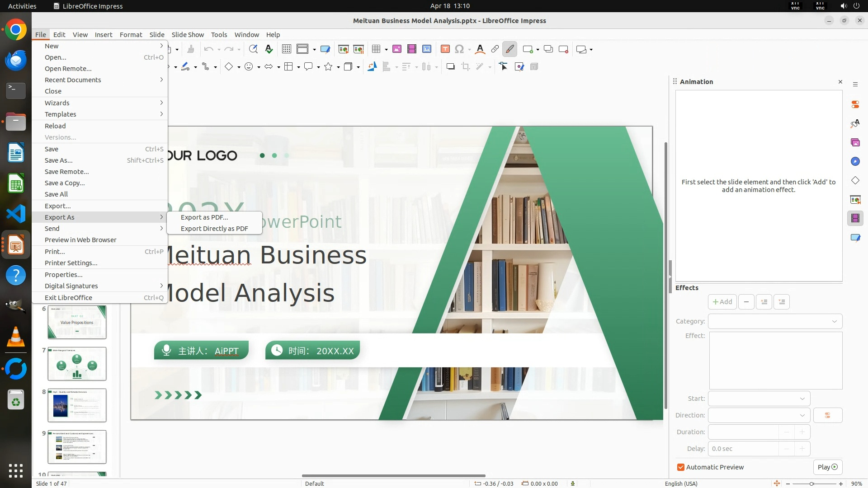Viewport: 868px width, 488px height.
Task: Toggle the Automatic Preview checkbox
Action: tap(680, 467)
